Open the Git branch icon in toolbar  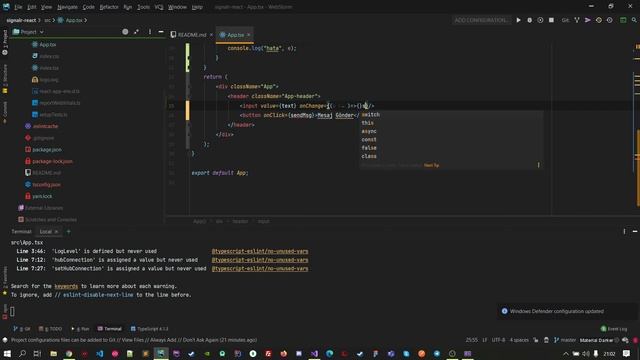click(x=577, y=20)
